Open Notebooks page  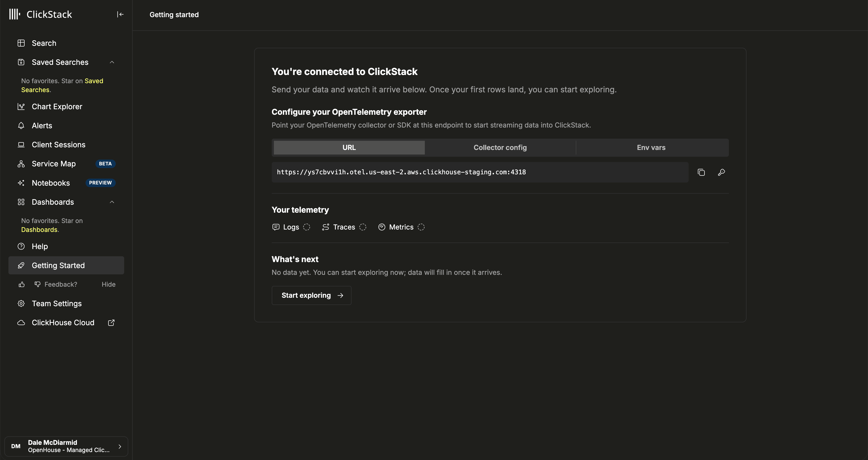(x=66, y=183)
